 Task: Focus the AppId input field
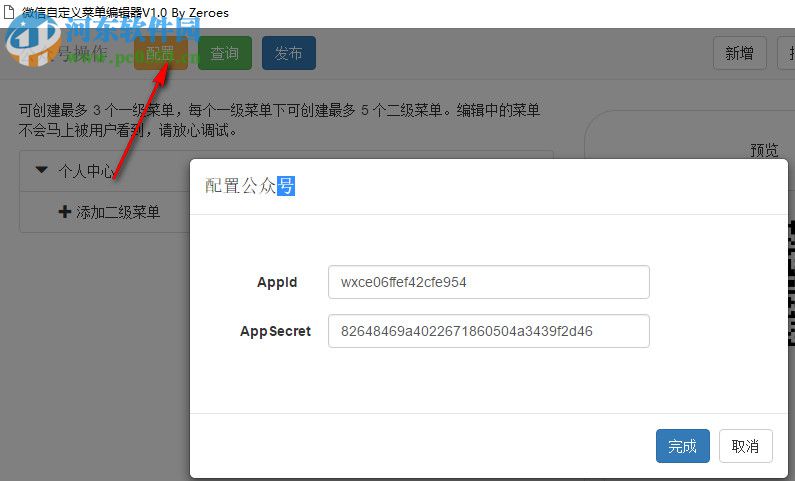pyautogui.click(x=489, y=282)
